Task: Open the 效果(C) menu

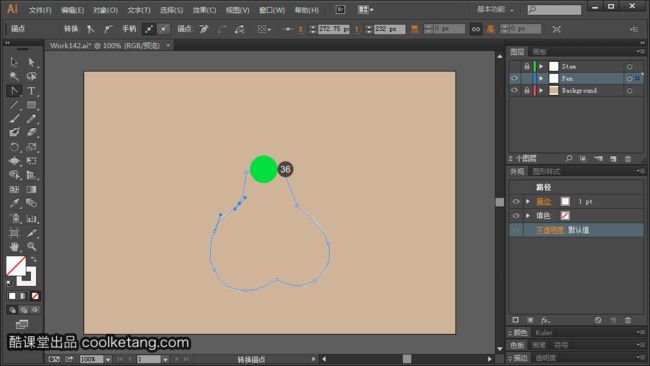Action: (x=204, y=10)
